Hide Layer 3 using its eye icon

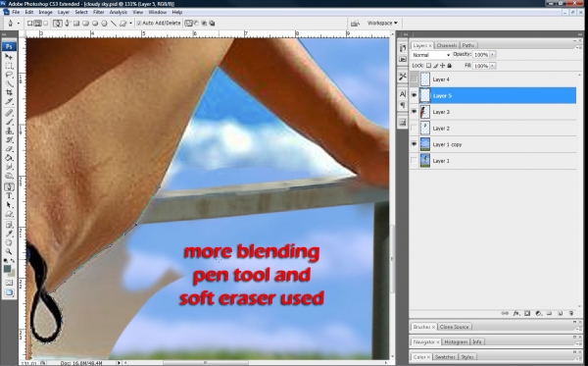pyautogui.click(x=414, y=112)
